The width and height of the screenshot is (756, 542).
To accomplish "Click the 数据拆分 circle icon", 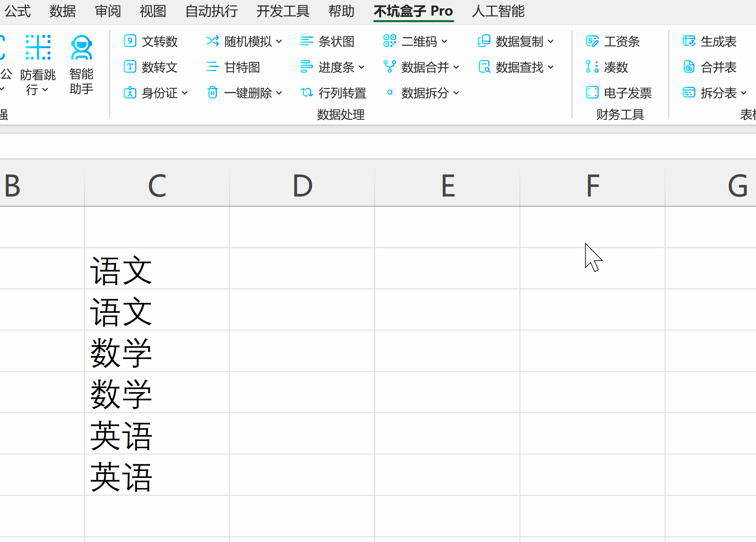I will 389,92.
